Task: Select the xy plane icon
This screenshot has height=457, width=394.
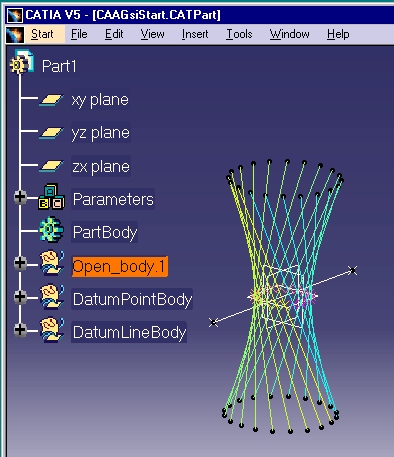Action: click(51, 100)
